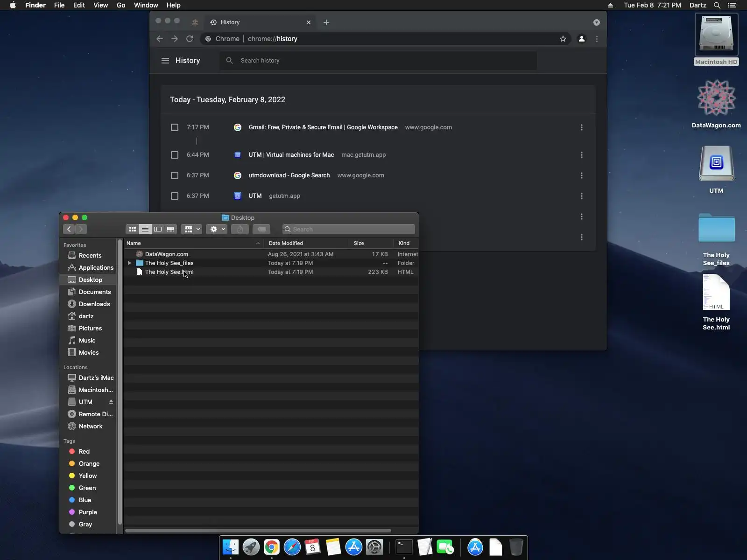Check the utmdownload Google Search history entry
Screen dimensions: 747x560
coord(175,175)
